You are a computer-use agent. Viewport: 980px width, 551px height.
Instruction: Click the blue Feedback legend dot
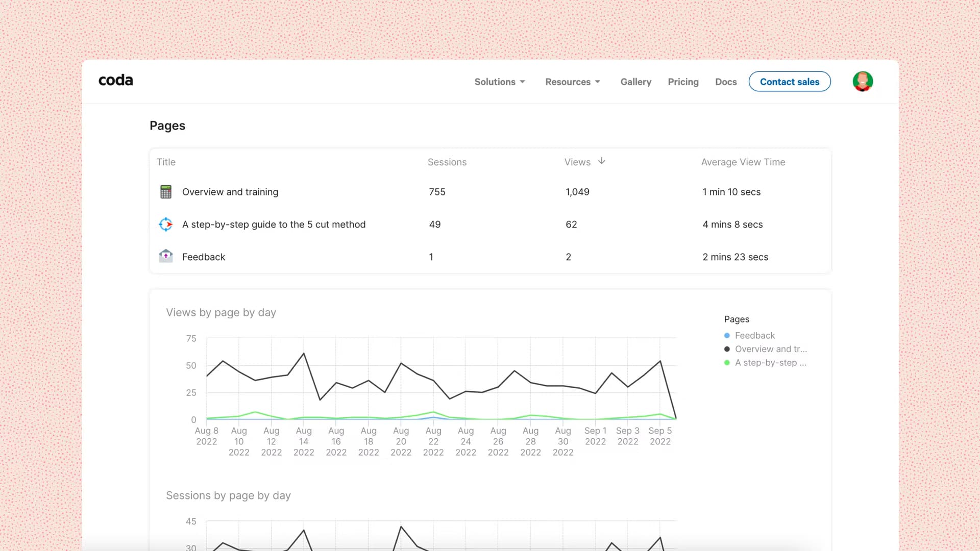727,336
